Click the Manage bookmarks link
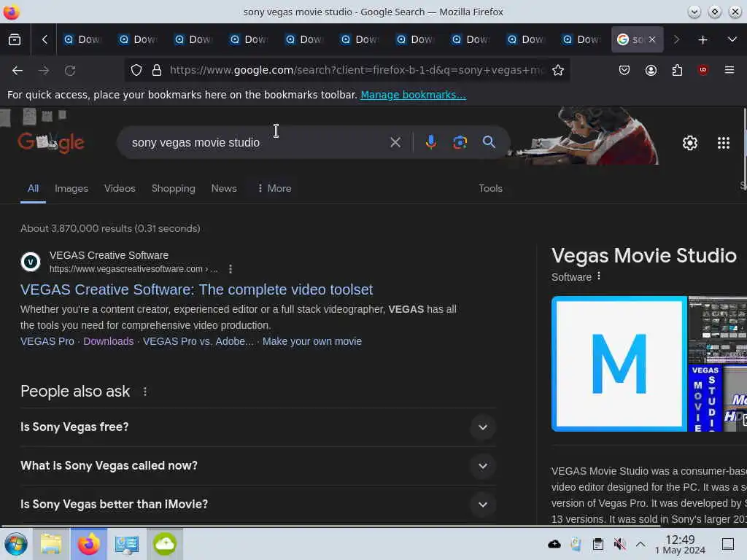Viewport: 747px width, 560px height. [x=413, y=95]
